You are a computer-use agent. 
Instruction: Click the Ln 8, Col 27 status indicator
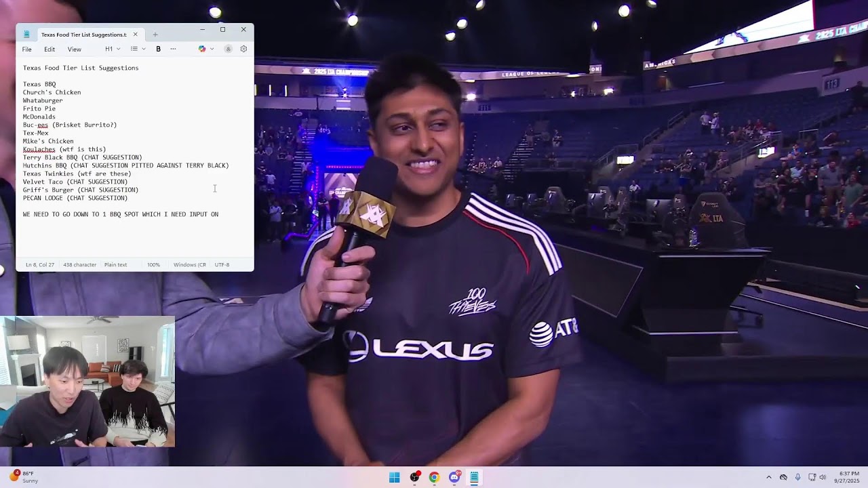coord(40,265)
